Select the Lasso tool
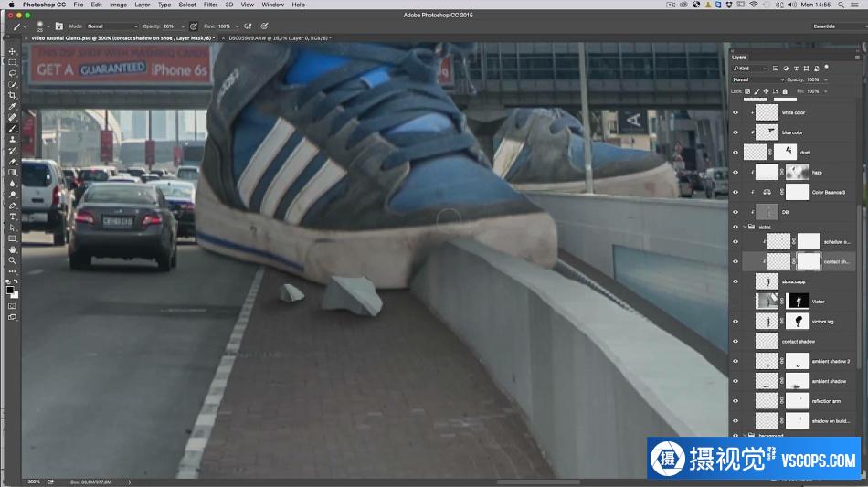The width and height of the screenshot is (868, 487). [x=12, y=74]
